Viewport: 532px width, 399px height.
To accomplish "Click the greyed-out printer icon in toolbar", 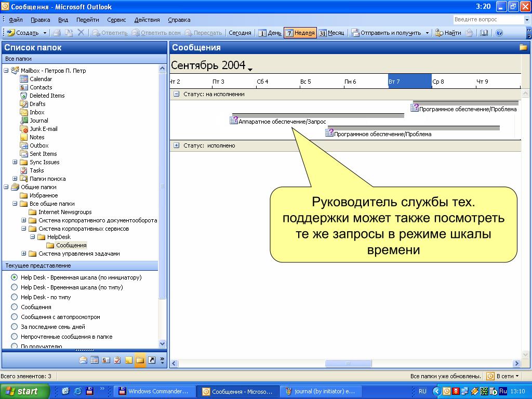I will pos(57,33).
